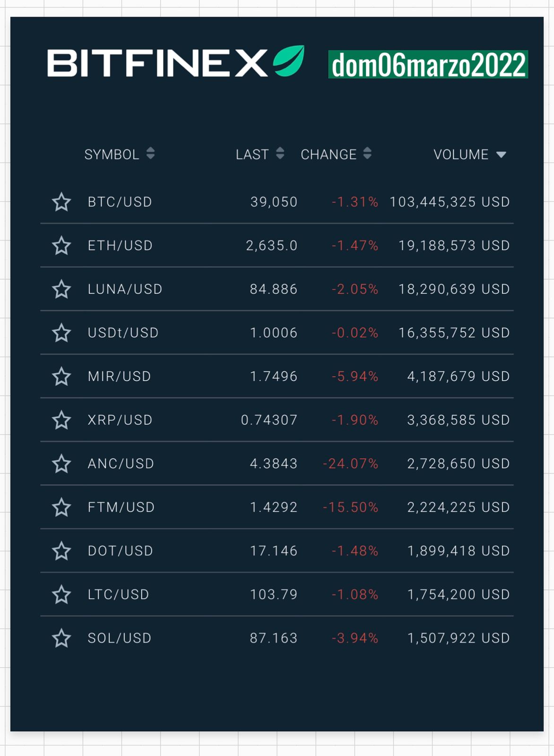This screenshot has height=756, width=554.
Task: Click the MIR/USD star icon
Action: tap(61, 377)
